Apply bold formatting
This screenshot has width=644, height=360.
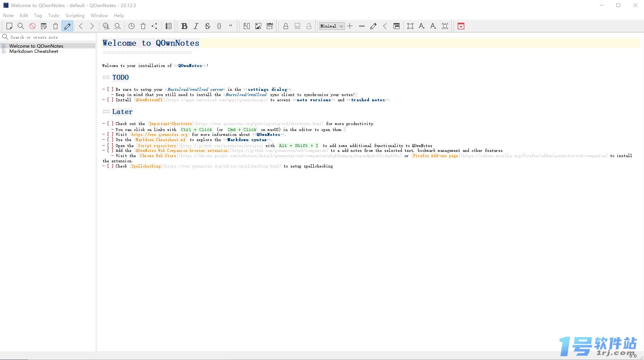[x=184, y=26]
